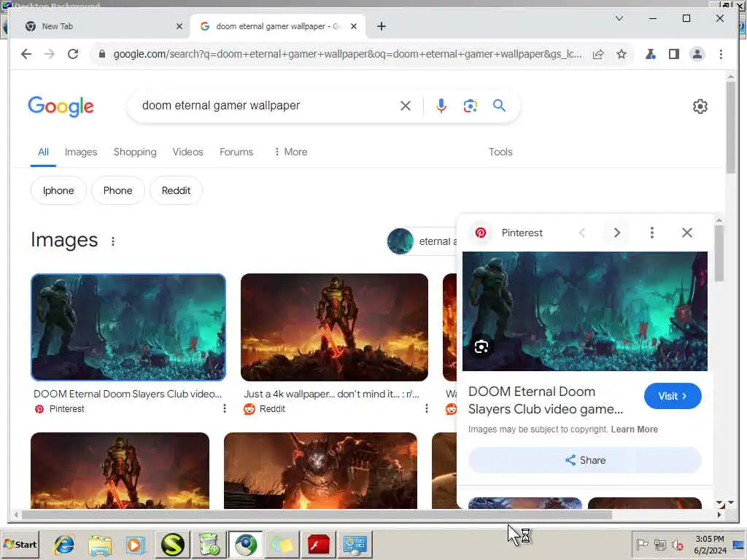Open the armored demon wallpaper thumbnail
The width and height of the screenshot is (747, 560).
click(x=320, y=471)
